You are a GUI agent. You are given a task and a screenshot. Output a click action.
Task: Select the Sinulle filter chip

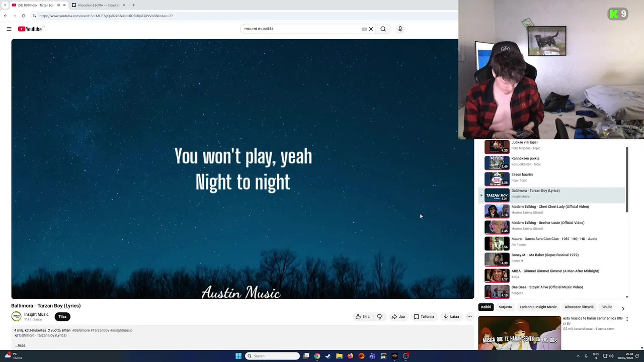(607, 307)
